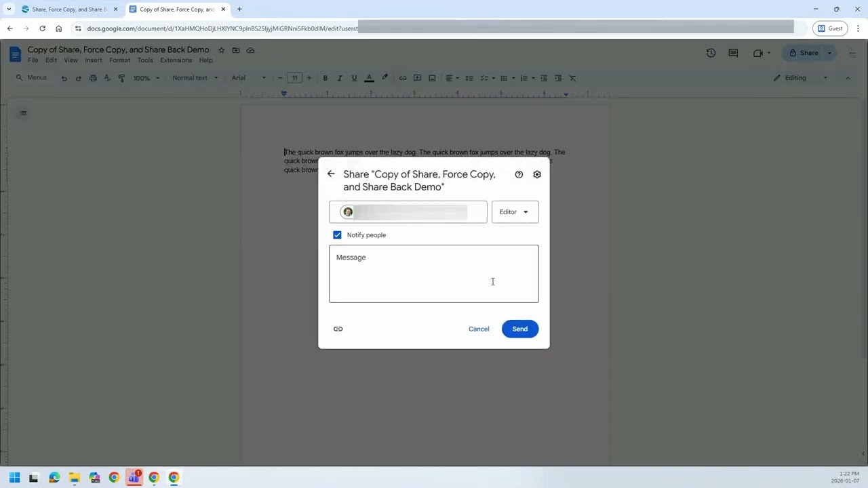Click the Clear formatting icon
868x488 pixels.
pyautogui.click(x=572, y=78)
